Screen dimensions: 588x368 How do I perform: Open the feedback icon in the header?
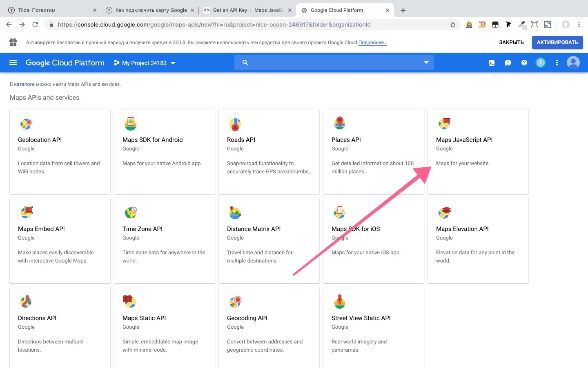tap(508, 63)
